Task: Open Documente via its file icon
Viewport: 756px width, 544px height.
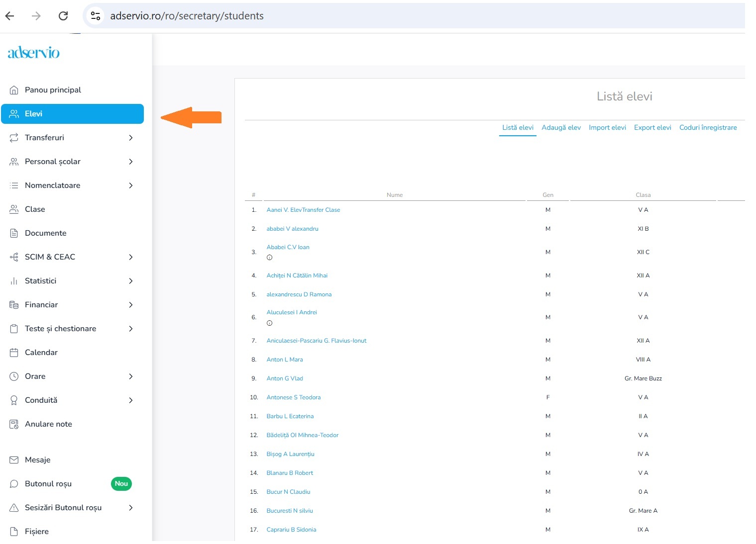Action: 14,233
